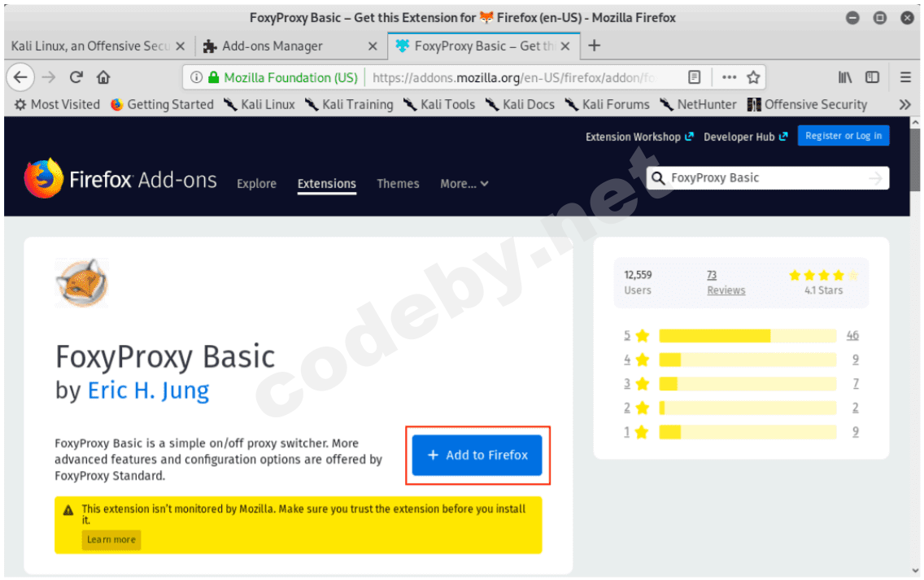Close the Kali Linux tab

click(x=181, y=46)
